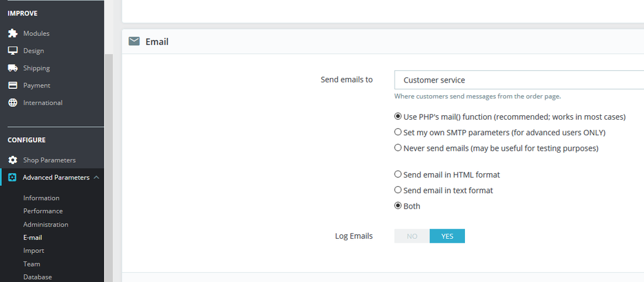Viewport: 644px width, 282px height.
Task: Open the Send emails to dropdown
Action: (518, 80)
